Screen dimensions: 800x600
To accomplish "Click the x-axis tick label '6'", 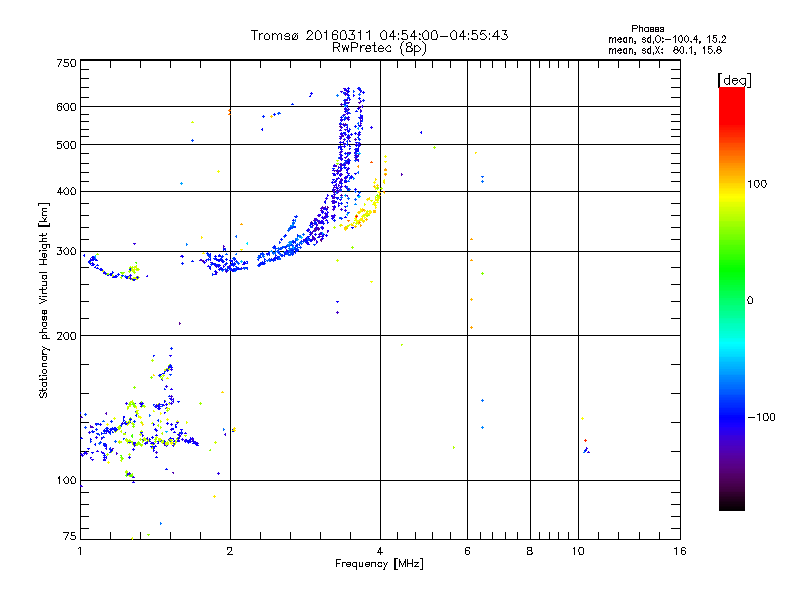I will [x=467, y=551].
